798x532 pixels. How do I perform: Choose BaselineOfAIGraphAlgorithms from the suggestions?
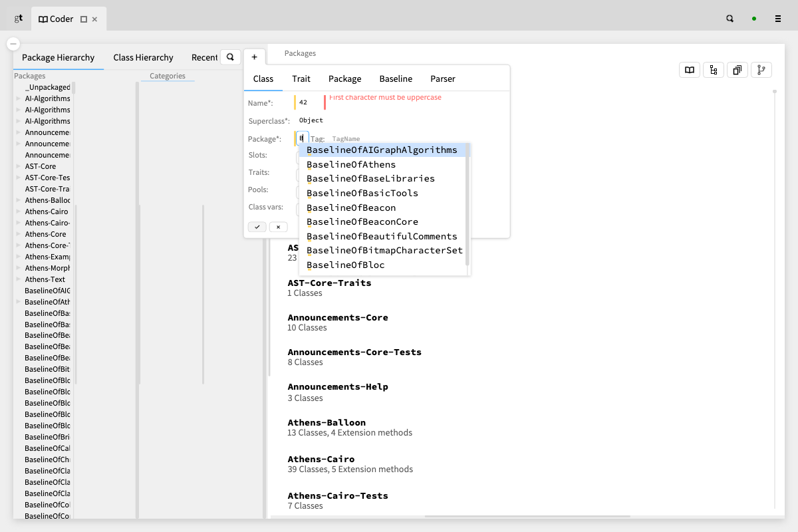click(x=382, y=150)
